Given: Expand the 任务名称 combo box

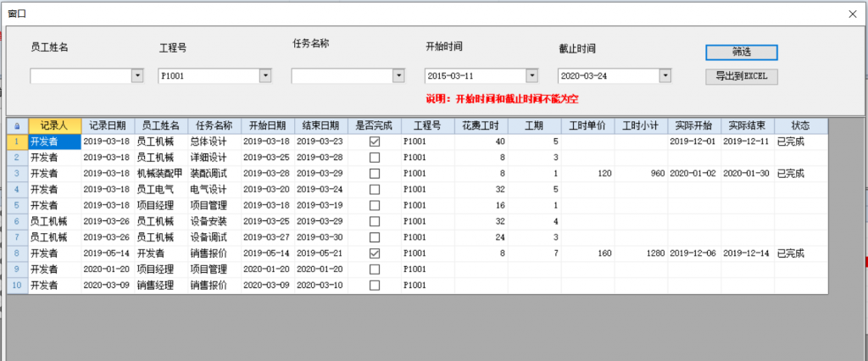Looking at the screenshot, I should click(x=398, y=76).
